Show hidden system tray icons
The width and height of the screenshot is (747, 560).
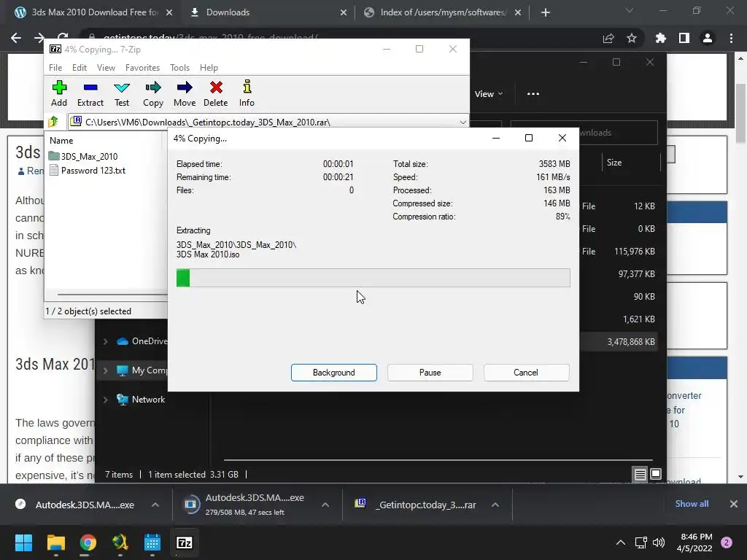(621, 542)
